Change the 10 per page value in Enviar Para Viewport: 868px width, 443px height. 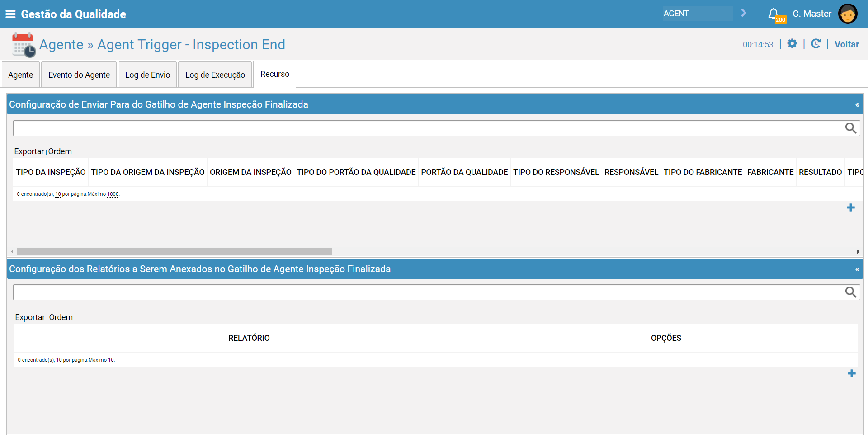click(x=58, y=194)
